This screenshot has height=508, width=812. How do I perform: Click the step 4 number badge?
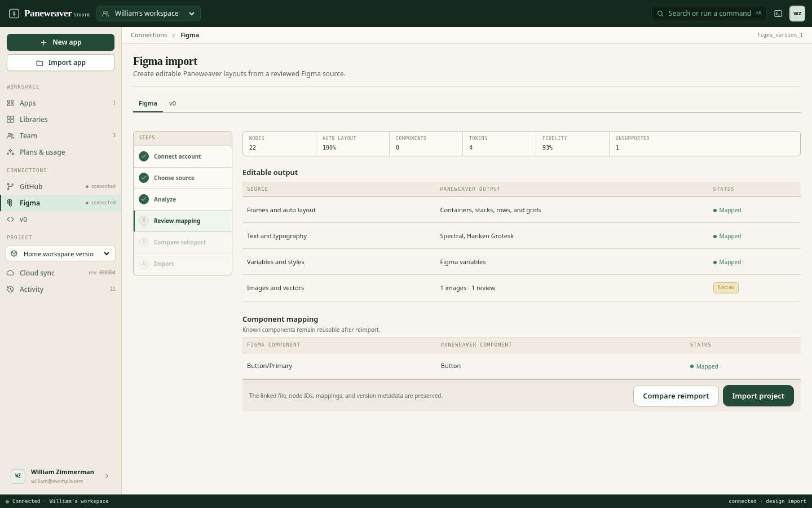pos(144,221)
